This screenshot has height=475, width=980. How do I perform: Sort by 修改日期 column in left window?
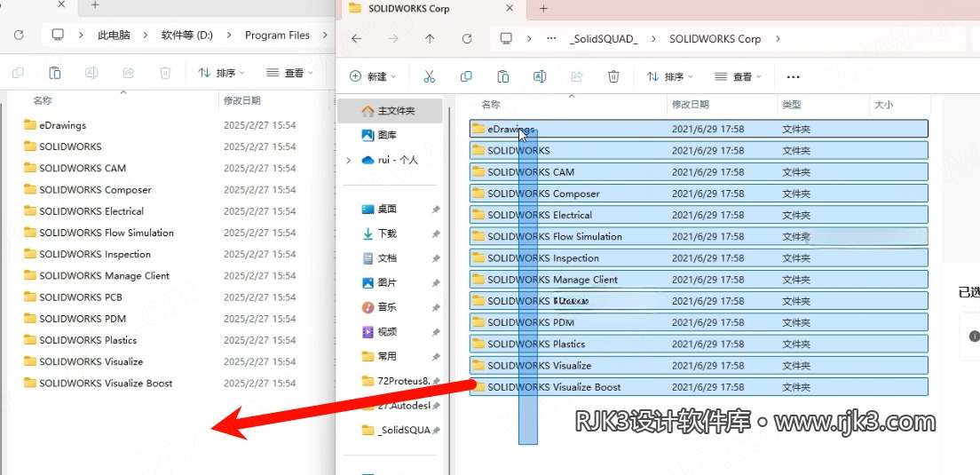pyautogui.click(x=241, y=100)
